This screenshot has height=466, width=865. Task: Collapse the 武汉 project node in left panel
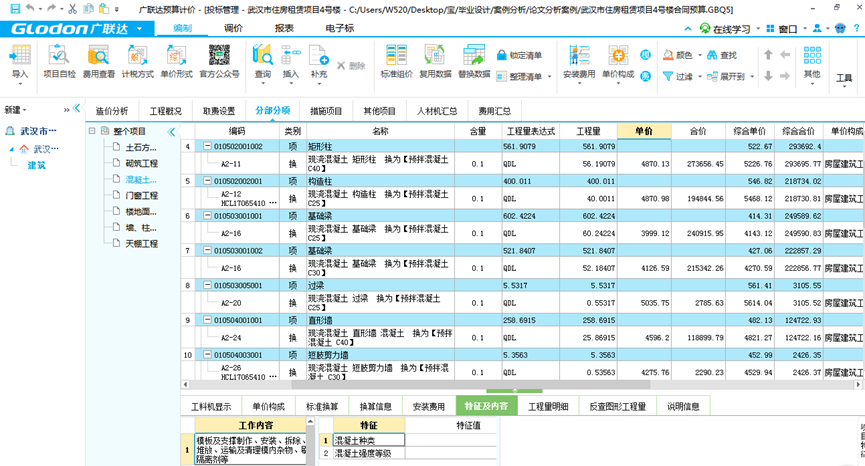(12, 149)
